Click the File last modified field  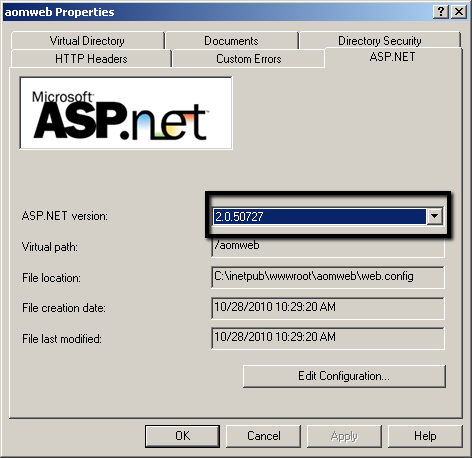[328, 338]
